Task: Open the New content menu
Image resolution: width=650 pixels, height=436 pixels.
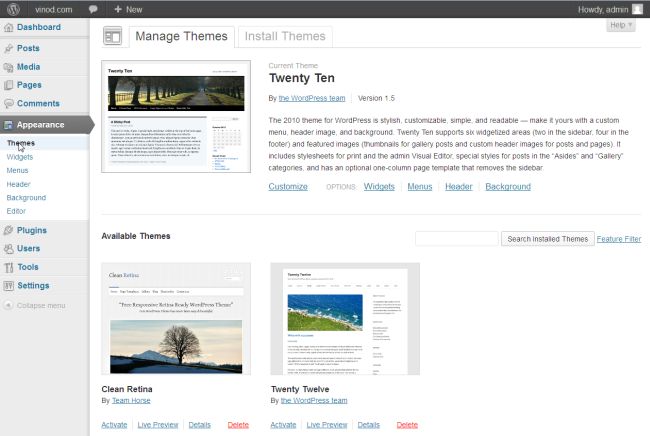Action: (129, 9)
